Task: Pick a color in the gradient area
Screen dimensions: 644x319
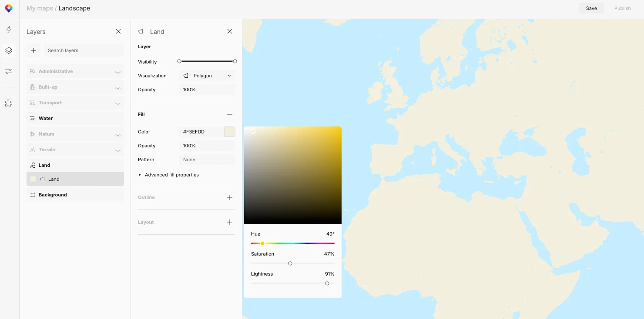Action: [x=293, y=175]
